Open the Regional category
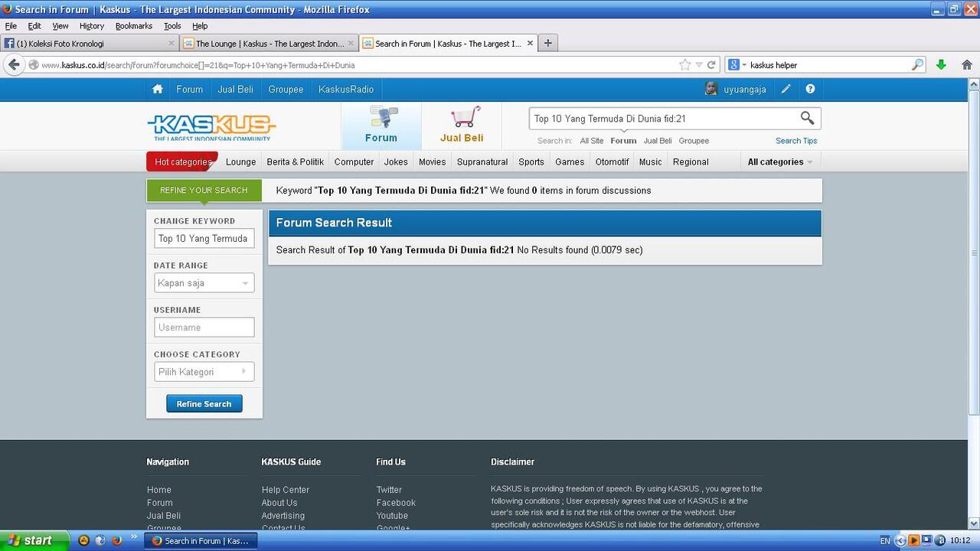Screen dimensions: 980x551 [691, 161]
